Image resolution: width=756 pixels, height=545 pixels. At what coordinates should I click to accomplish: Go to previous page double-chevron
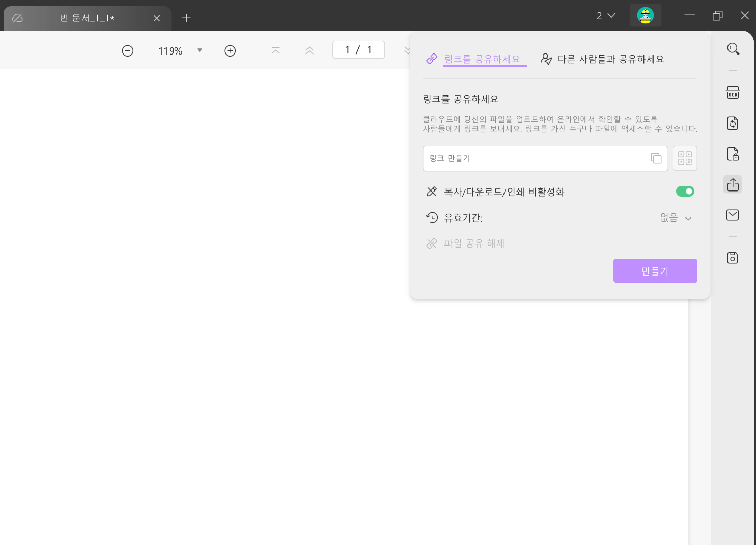click(310, 50)
